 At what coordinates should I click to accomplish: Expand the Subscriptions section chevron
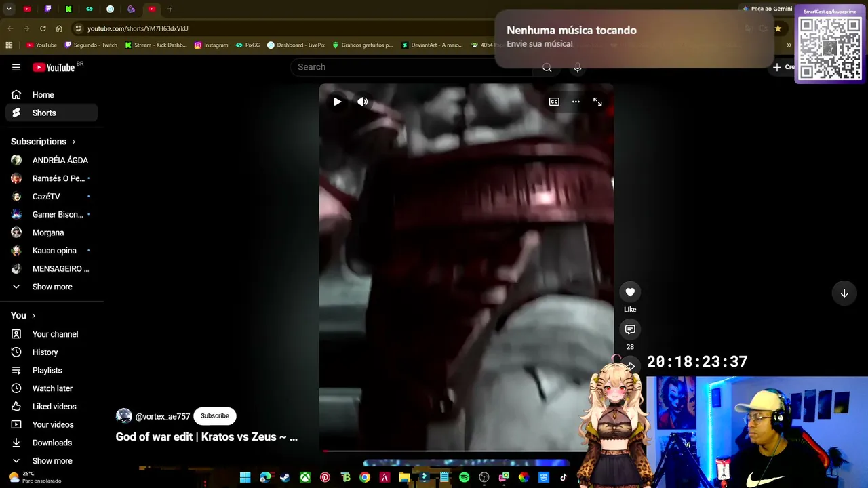point(73,142)
